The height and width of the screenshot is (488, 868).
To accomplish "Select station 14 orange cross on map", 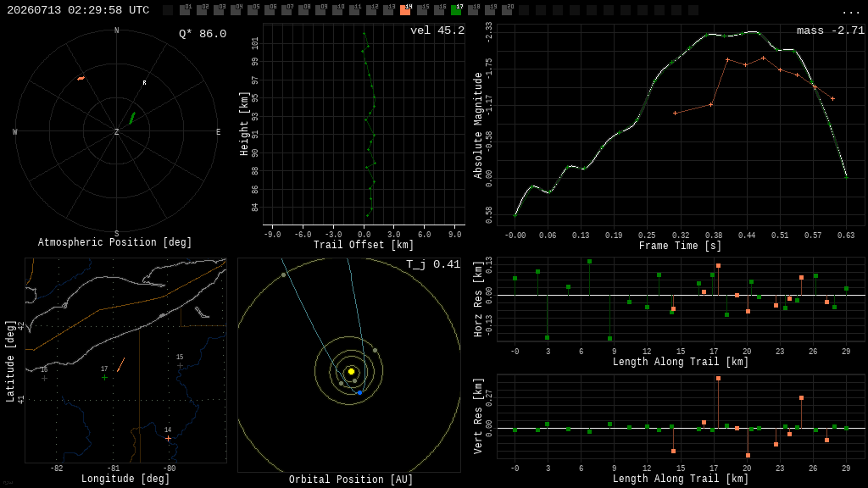I will 169,438.
